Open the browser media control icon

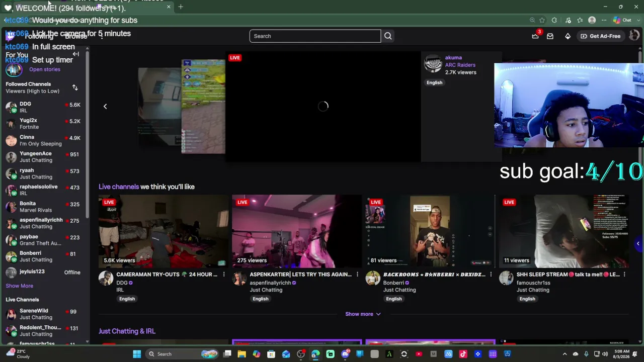coord(568,20)
